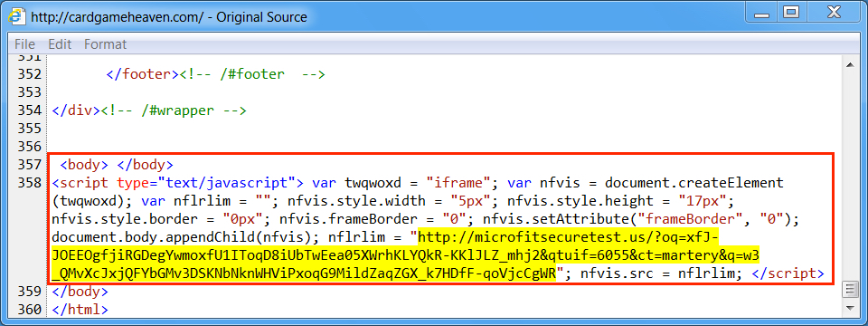Click line number 360

pyautogui.click(x=30, y=309)
